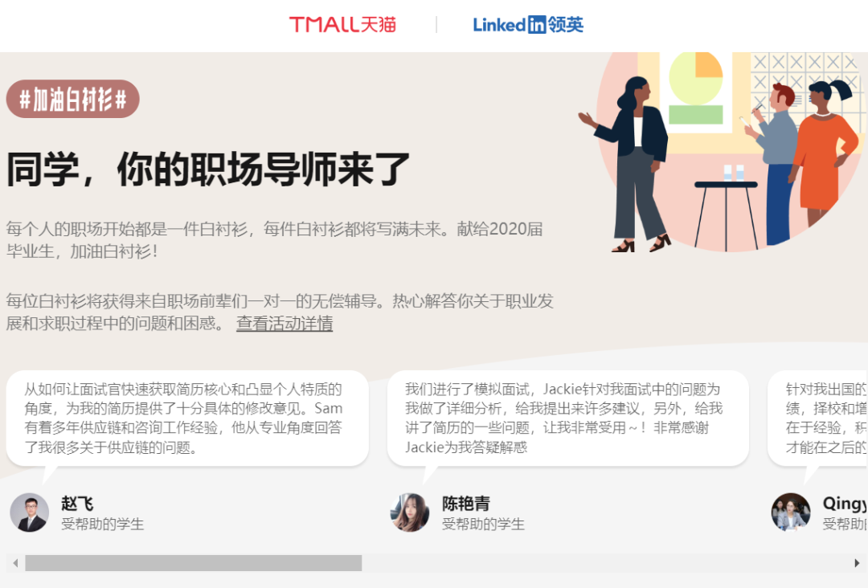Viewport: 868px width, 588px height.
Task: Click the partially visible third testimonial card
Action: pyautogui.click(x=817, y=419)
